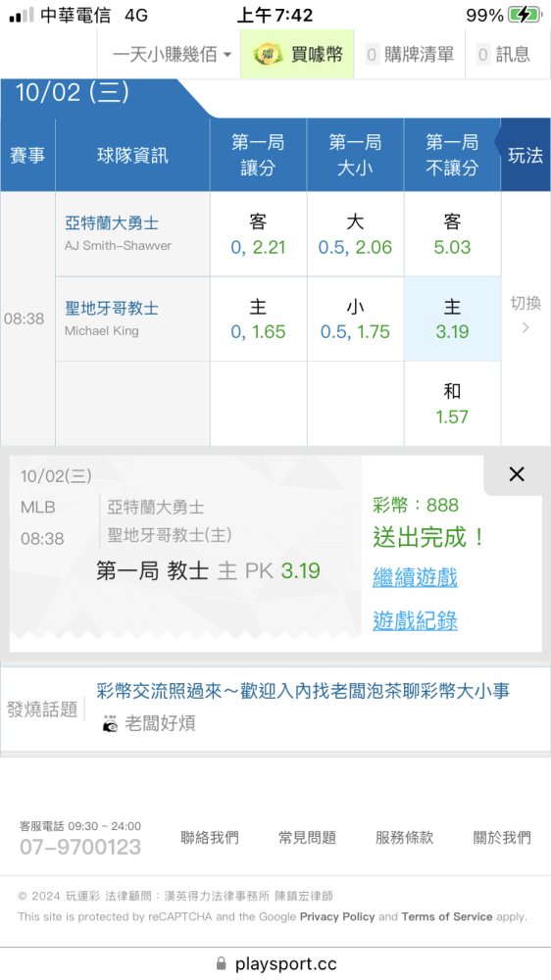The image size is (551, 980).
Task: Open 購牌清單 purchase list
Action: [x=410, y=54]
